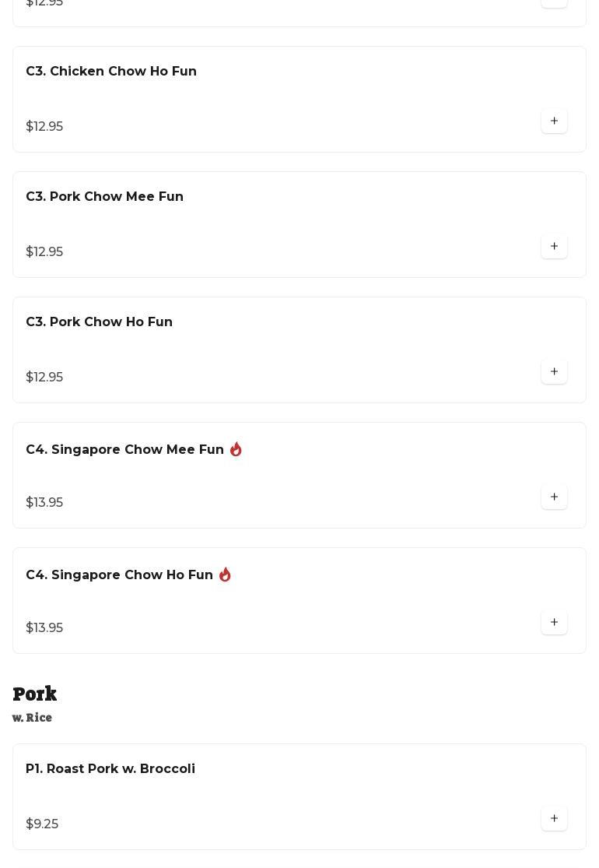Image resolution: width=599 pixels, height=868 pixels.
Task: Click plus button for C3. Pork Chow Ho Fun
Action: 554,372
